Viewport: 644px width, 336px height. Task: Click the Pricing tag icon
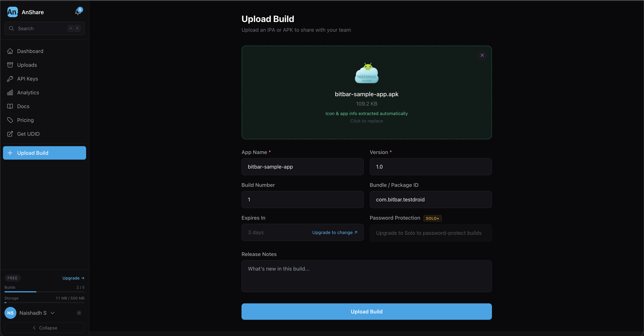point(10,120)
